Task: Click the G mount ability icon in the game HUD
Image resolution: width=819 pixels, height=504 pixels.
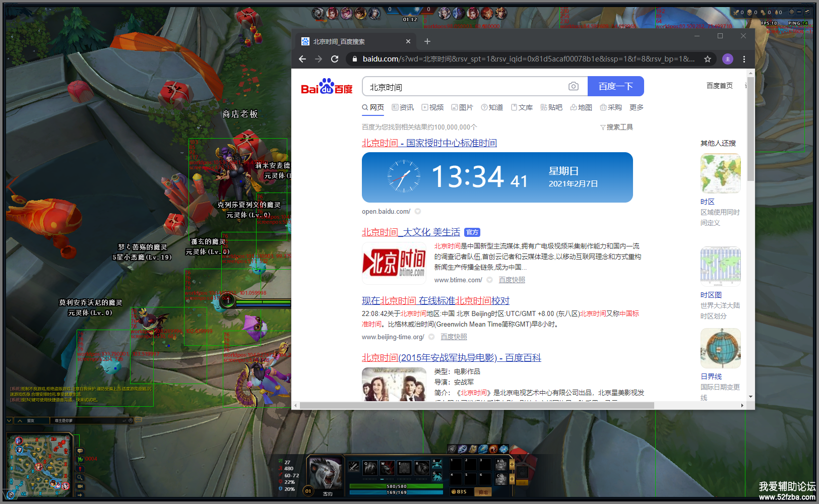Action: (437, 476)
